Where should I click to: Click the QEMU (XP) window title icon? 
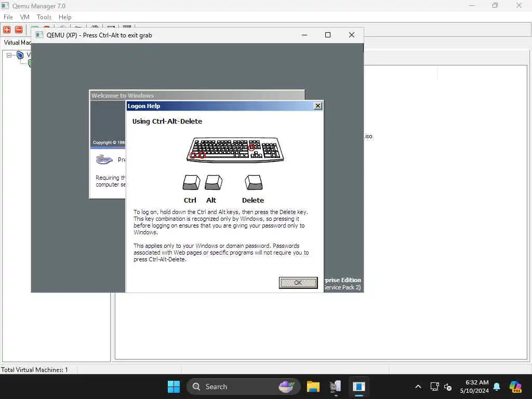tap(39, 35)
